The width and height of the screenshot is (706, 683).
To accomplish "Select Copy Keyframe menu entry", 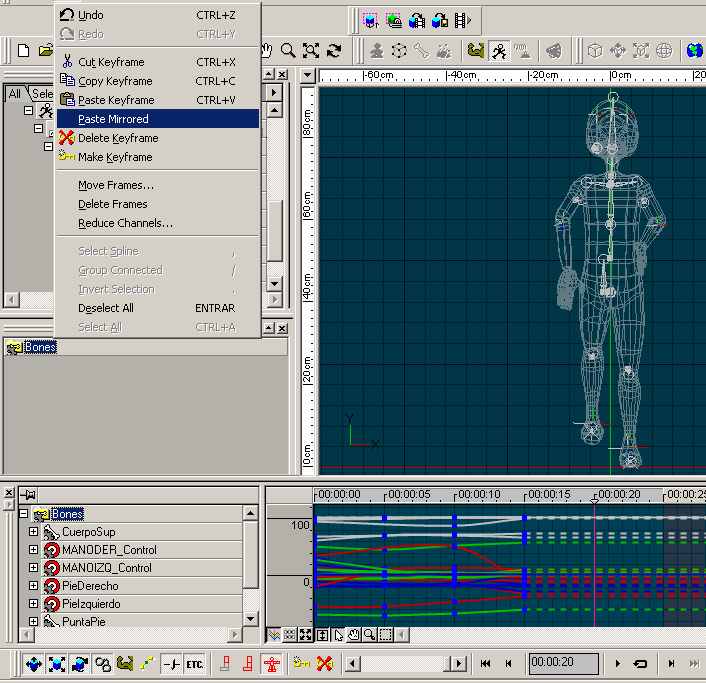I will click(115, 81).
